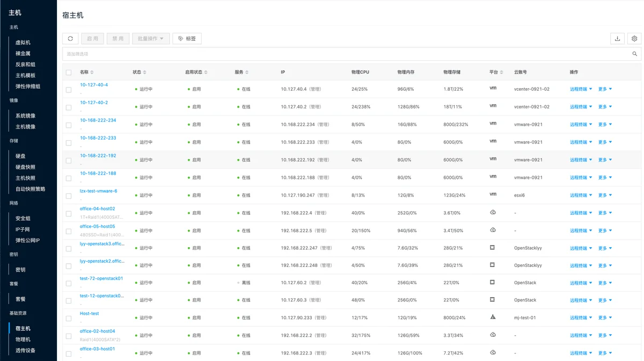Open host link 10-168-222-233

coord(98,138)
